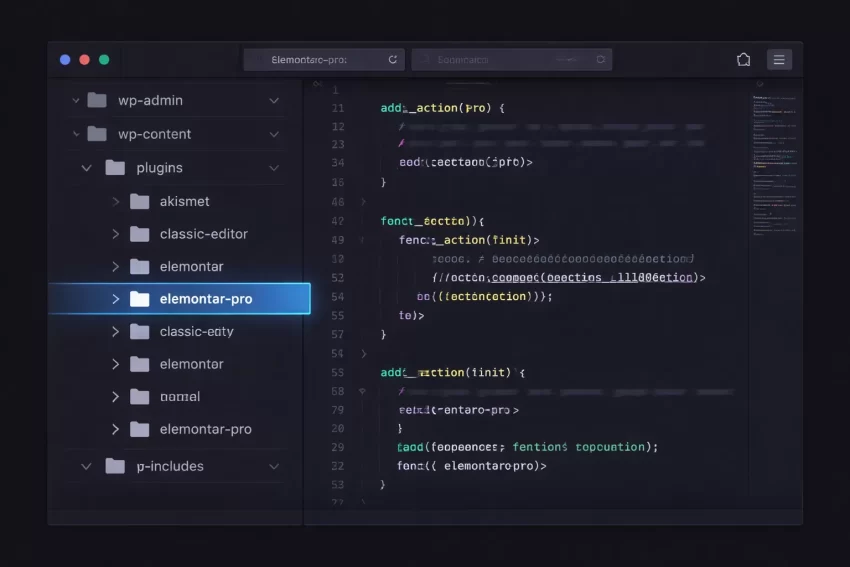The width and height of the screenshot is (850, 567).
Task: Expand the oamal folder arrow
Action: (115, 396)
